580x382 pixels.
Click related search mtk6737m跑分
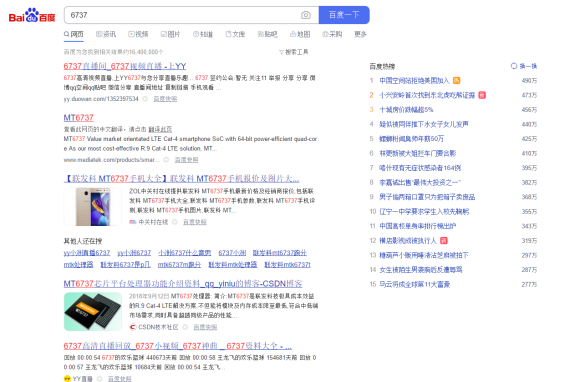[179, 265]
